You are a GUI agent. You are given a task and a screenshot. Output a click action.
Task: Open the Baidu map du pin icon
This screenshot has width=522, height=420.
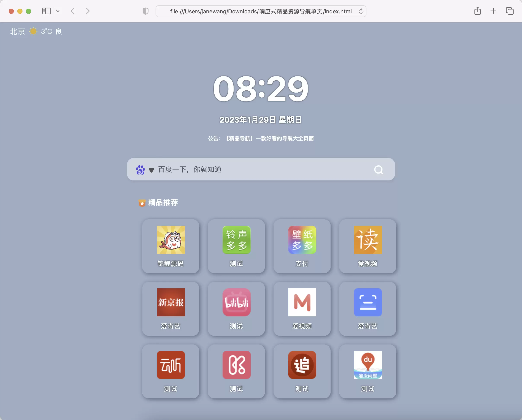(x=368, y=365)
